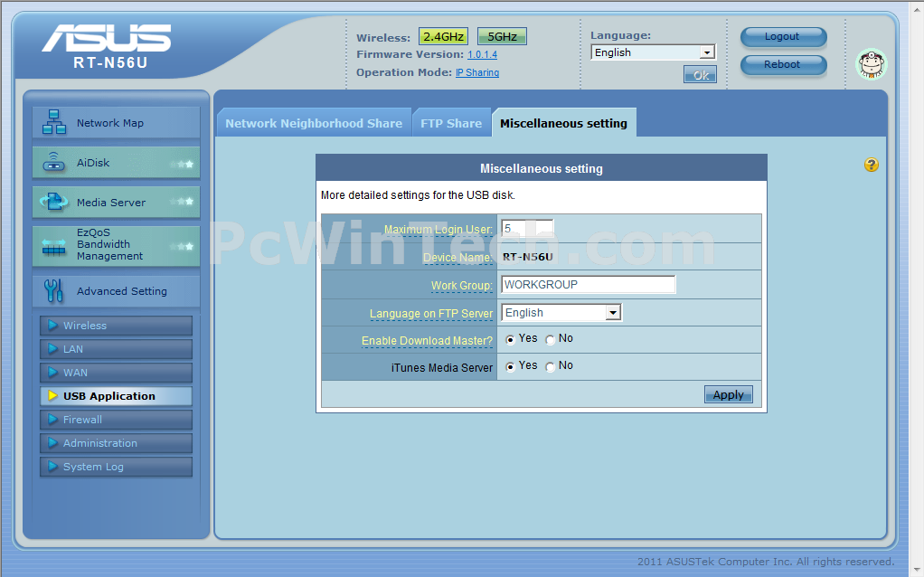924x577 pixels.
Task: Open the Media Server section
Action: click(x=116, y=203)
